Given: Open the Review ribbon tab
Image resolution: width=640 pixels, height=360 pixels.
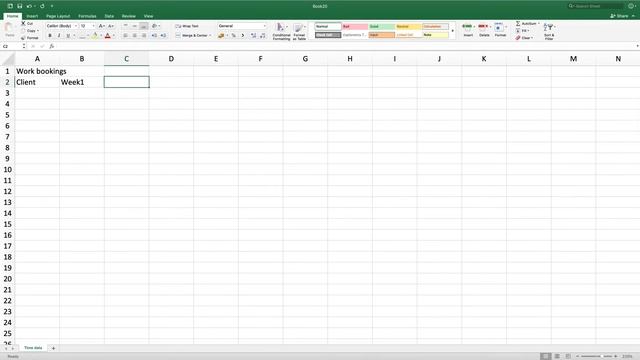Looking at the screenshot, I should tap(129, 16).
